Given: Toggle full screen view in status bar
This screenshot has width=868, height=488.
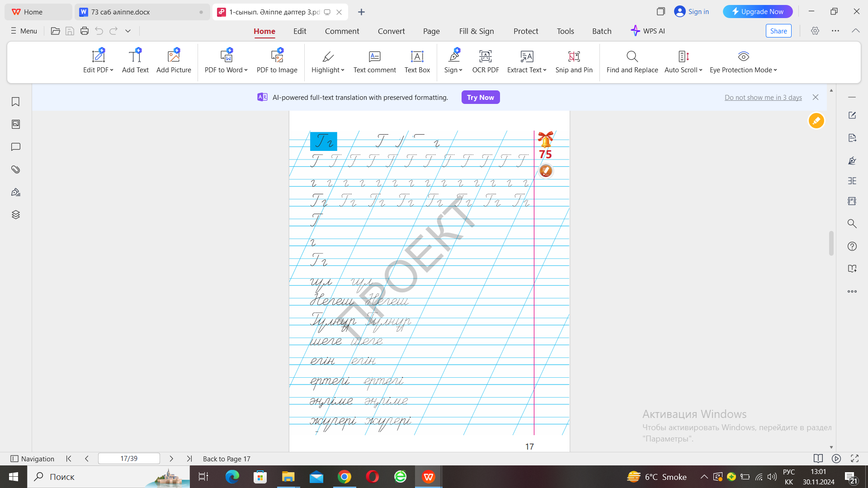Looking at the screenshot, I should pos(854,459).
